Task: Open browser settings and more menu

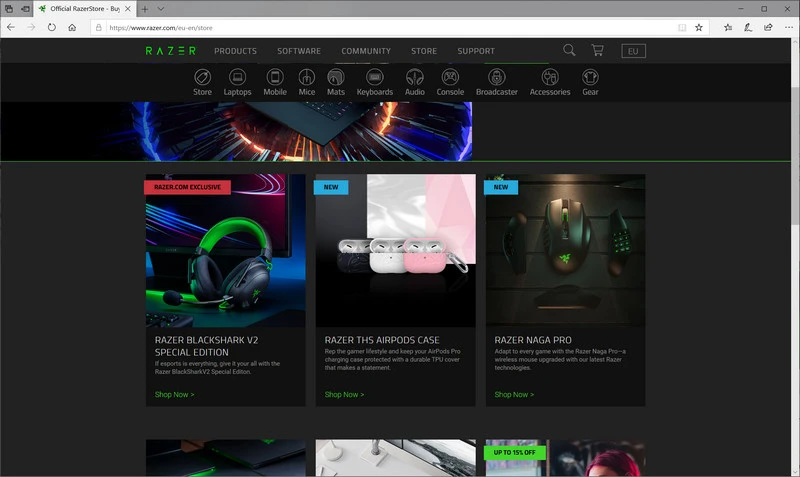Action: coord(789,28)
